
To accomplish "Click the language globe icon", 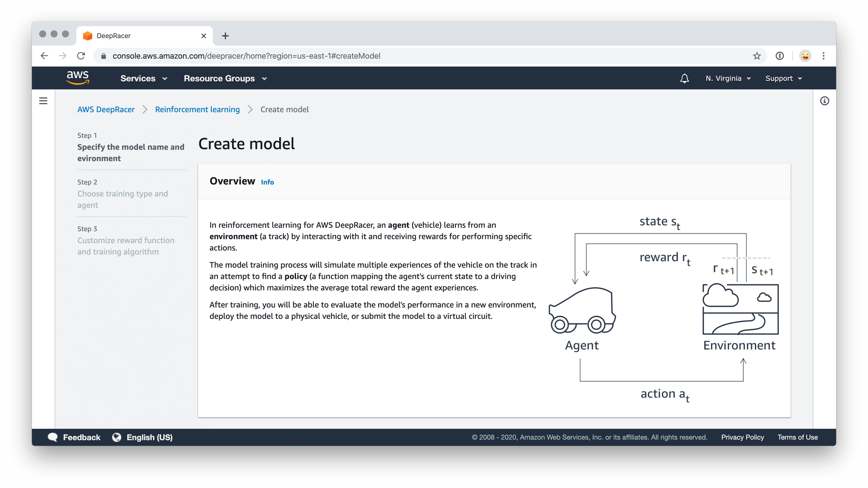I will pyautogui.click(x=116, y=437).
